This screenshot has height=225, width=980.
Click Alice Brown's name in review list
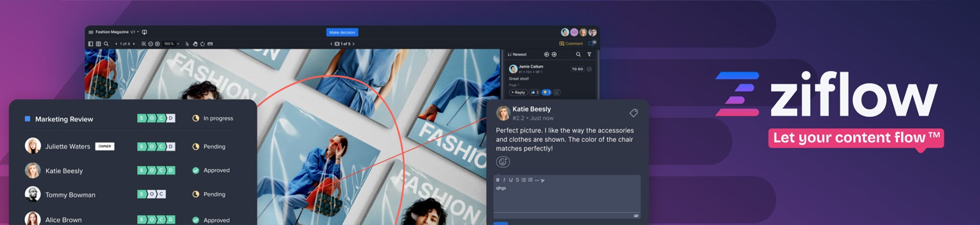[63, 220]
